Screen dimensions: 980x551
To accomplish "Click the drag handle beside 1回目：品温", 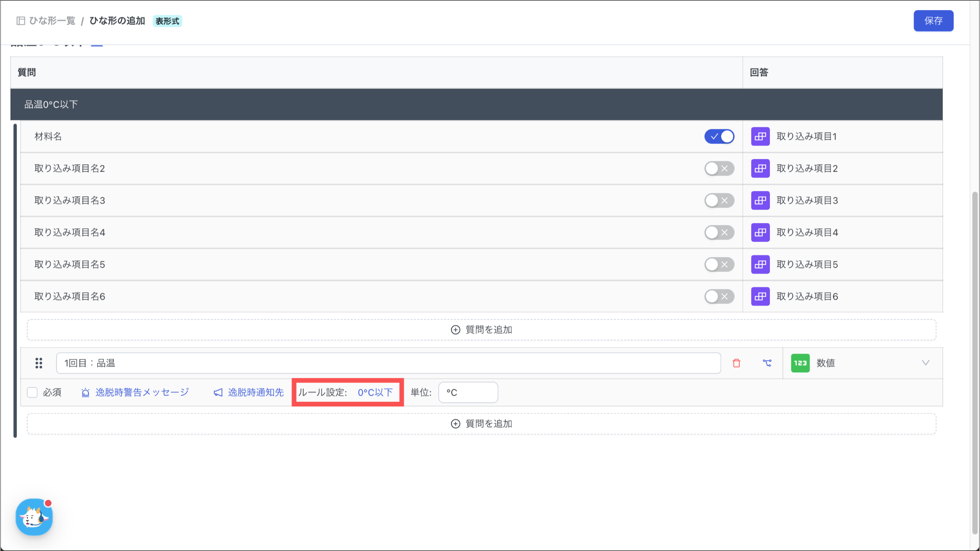I will coord(39,363).
